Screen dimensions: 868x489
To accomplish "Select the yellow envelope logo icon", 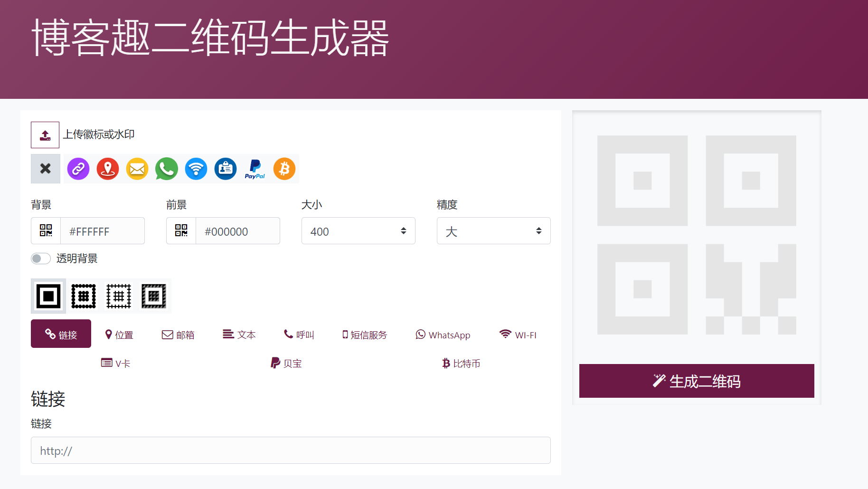I will [x=137, y=169].
